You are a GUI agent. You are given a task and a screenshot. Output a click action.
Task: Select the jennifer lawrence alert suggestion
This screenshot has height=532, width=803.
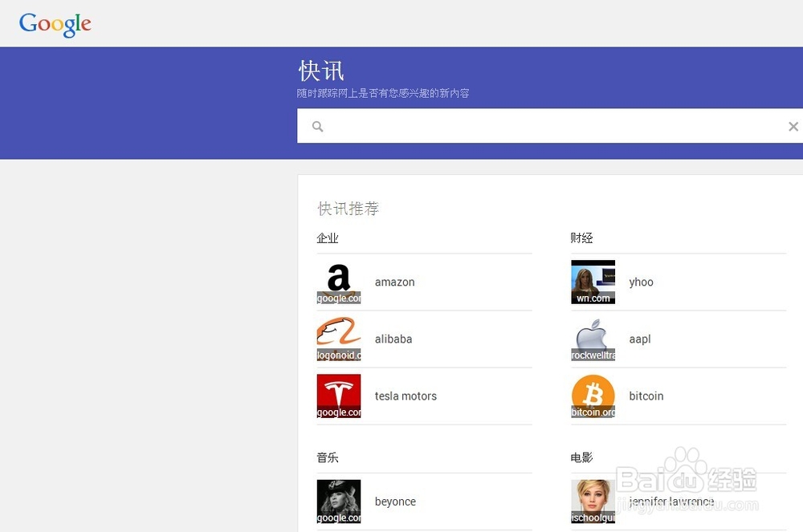(671, 502)
